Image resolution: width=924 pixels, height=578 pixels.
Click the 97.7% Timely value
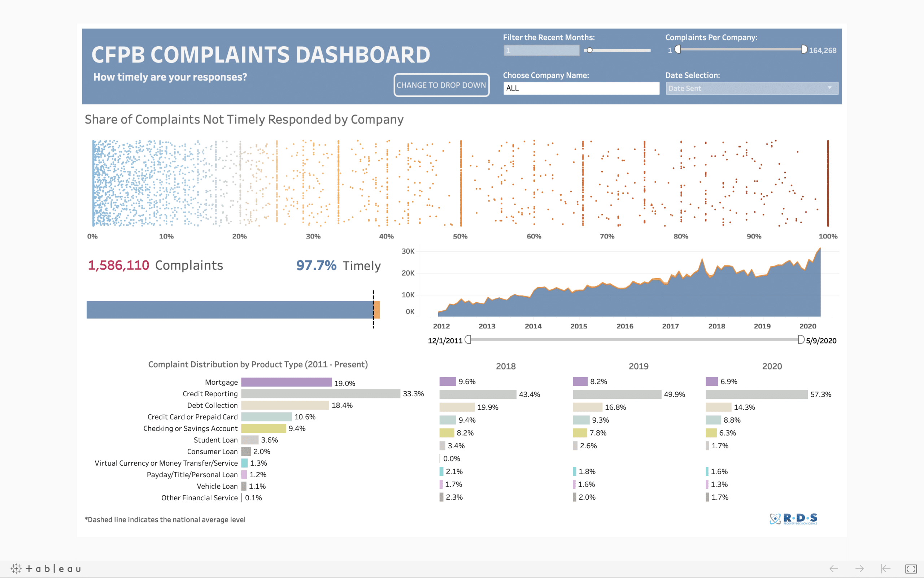pyautogui.click(x=316, y=265)
